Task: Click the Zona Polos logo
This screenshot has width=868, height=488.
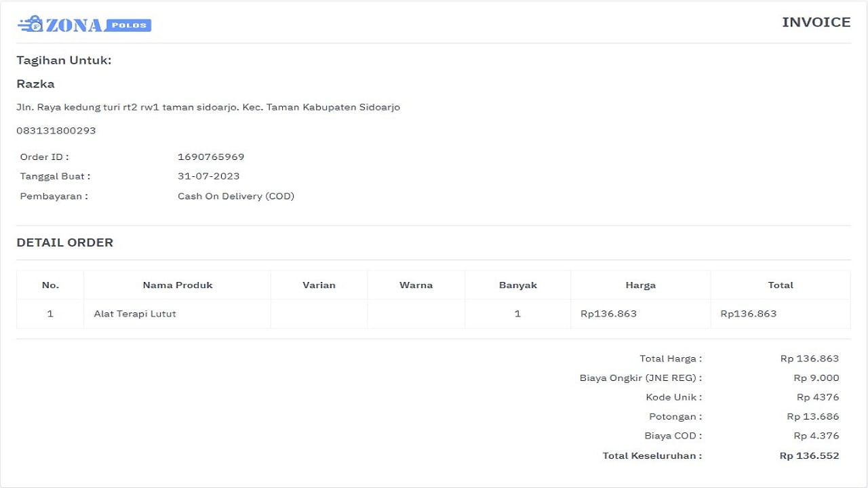Action: click(84, 25)
